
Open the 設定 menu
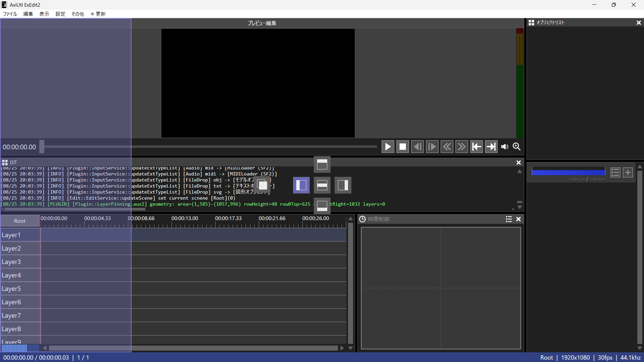(60, 14)
